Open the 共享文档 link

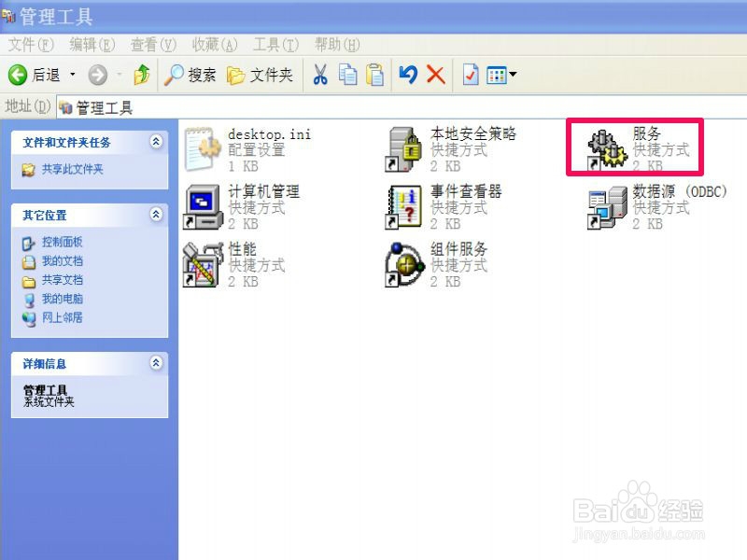(63, 280)
